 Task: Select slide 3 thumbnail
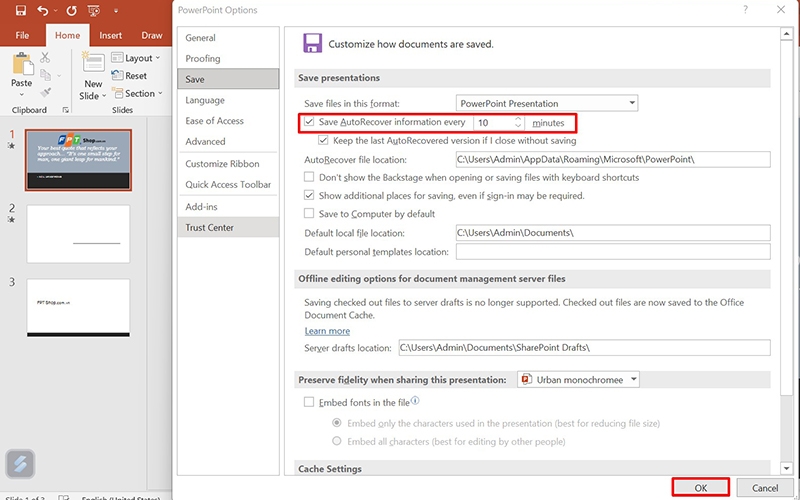click(x=78, y=308)
